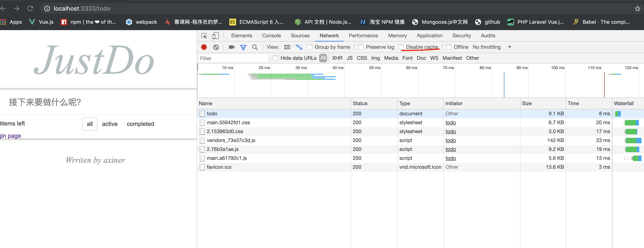
Task: Clear the network log
Action: (x=216, y=47)
